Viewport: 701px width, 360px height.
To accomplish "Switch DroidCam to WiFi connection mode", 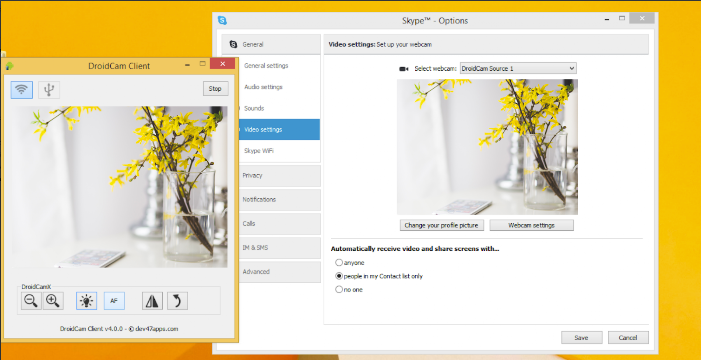I will click(x=21, y=90).
